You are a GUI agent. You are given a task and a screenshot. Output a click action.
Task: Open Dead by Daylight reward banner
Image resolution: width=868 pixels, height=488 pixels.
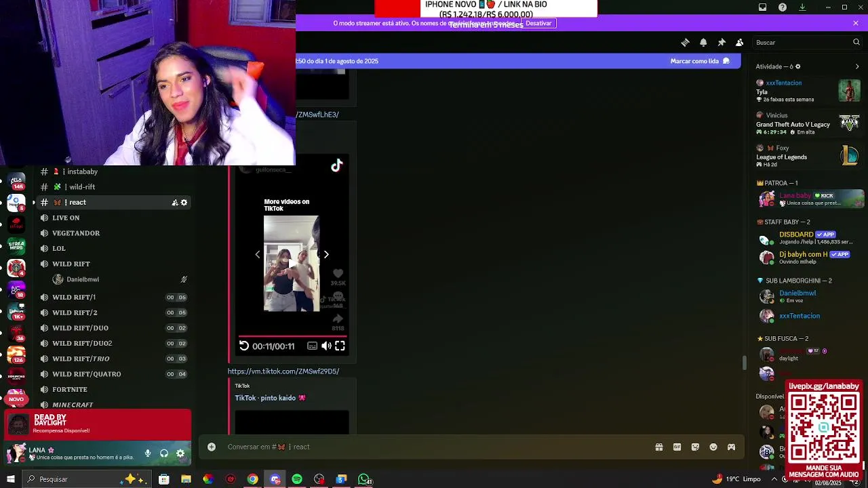point(98,424)
